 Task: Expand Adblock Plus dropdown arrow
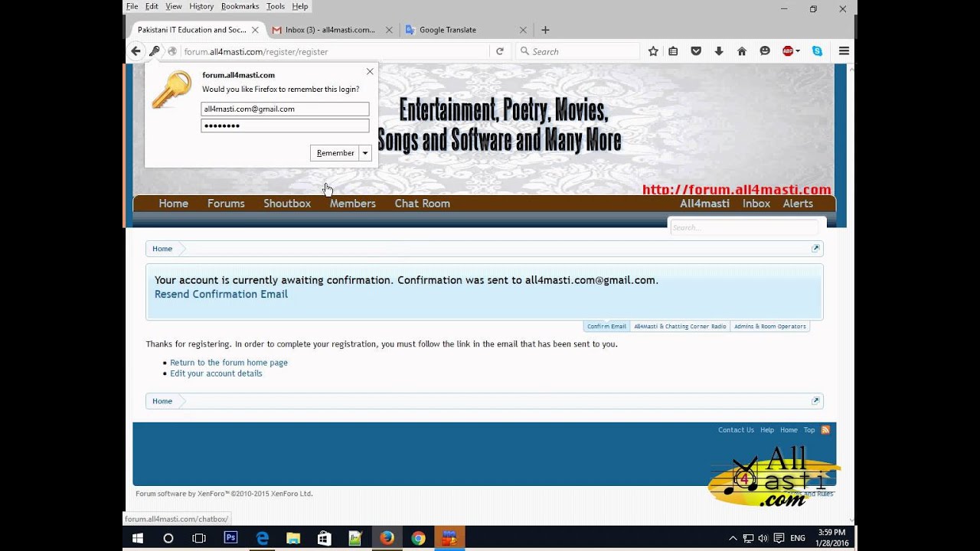pyautogui.click(x=798, y=51)
